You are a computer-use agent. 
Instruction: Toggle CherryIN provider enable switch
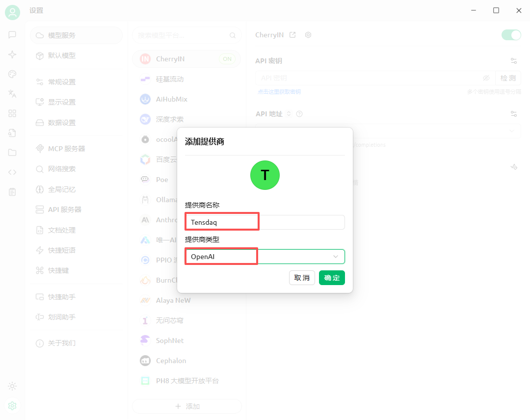511,35
